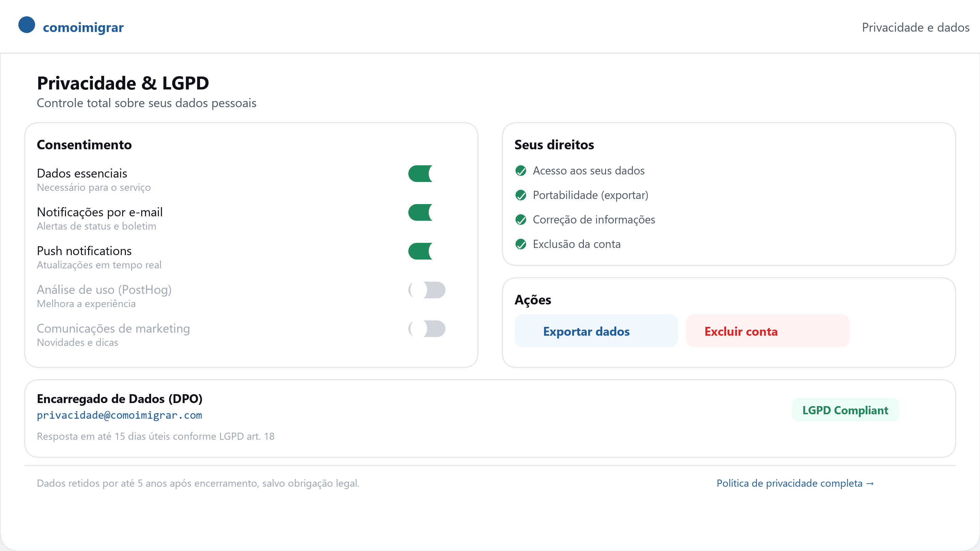Viewport: 980px width, 551px height.
Task: Click the Consentimento section title
Action: 84,145
